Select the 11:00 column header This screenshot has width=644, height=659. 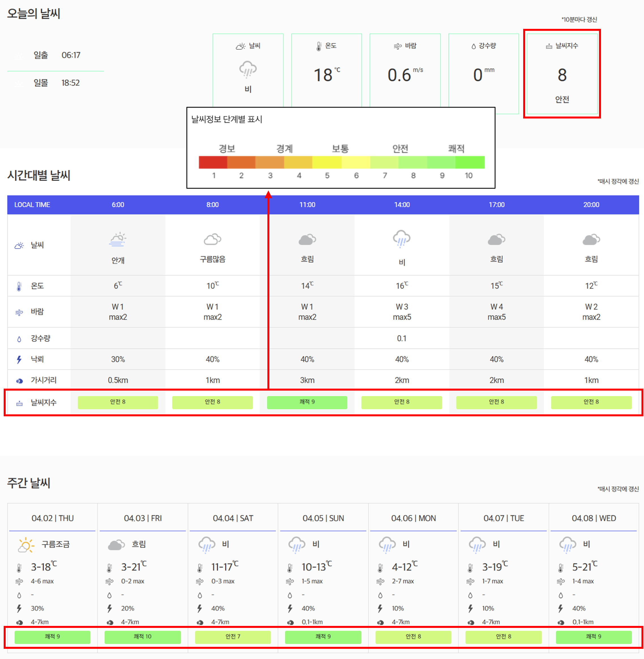307,204
